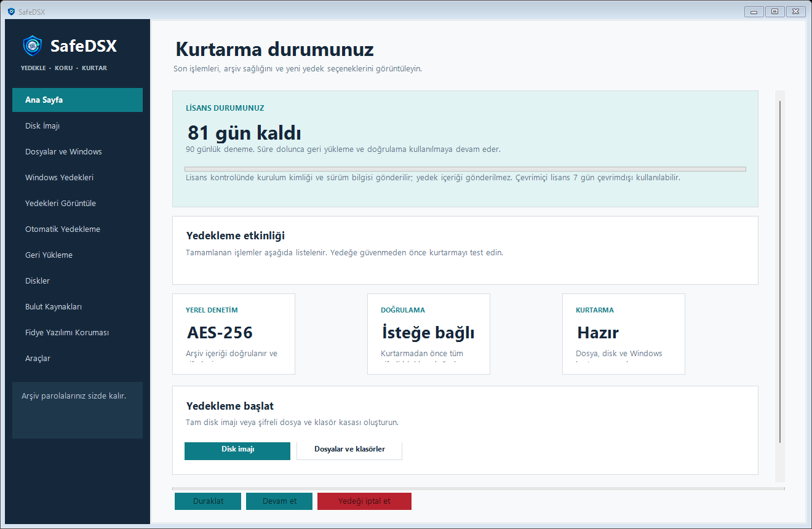Click the LİSANS DURUMUNUZ label
812x529 pixels.
225,108
